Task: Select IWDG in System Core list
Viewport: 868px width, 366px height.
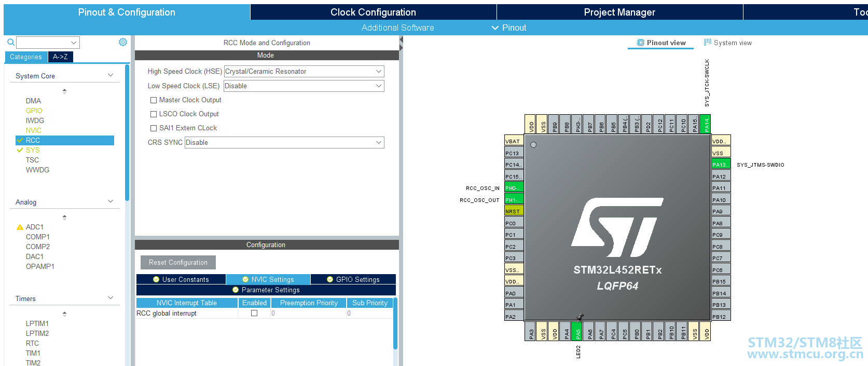Action: [35, 120]
